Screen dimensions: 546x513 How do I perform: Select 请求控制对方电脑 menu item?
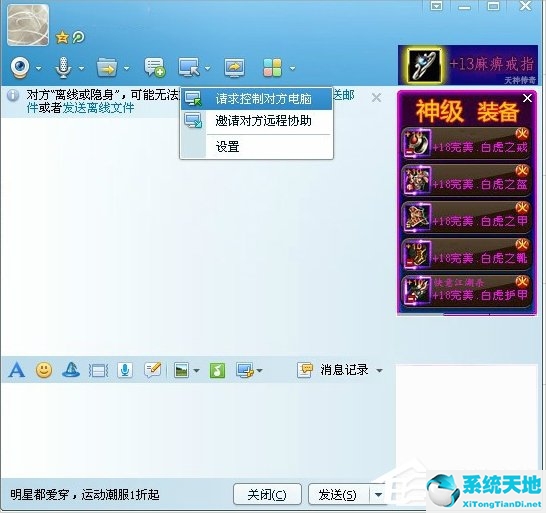click(x=256, y=99)
